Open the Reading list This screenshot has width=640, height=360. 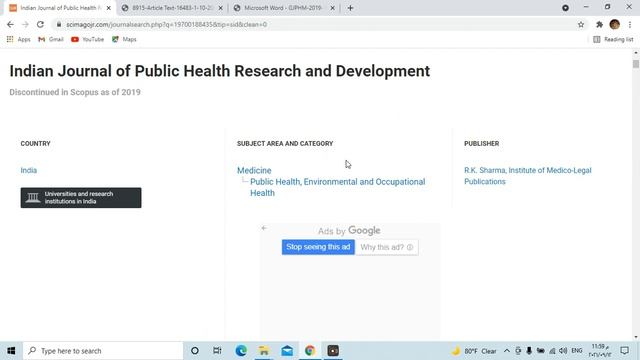(613, 39)
